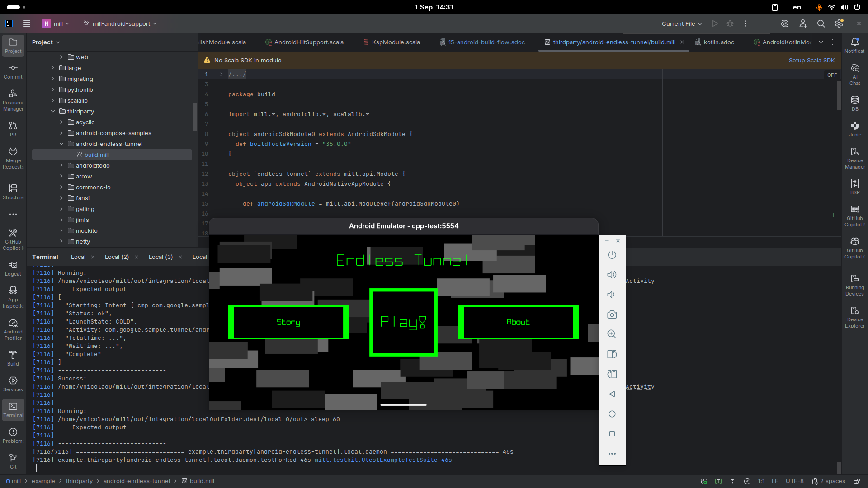Viewport: 868px width, 488px height.
Task: Expand the netty folder
Action: tap(61, 241)
